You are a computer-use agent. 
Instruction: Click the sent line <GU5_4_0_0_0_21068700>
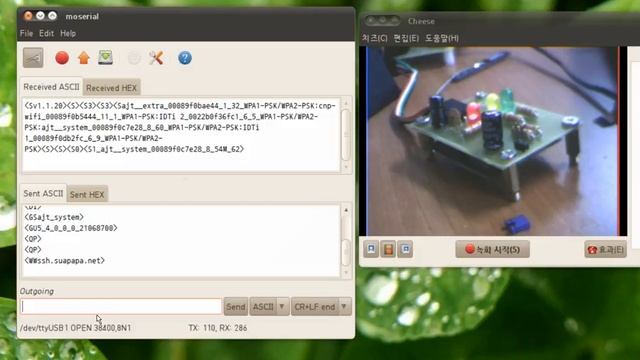(71, 228)
